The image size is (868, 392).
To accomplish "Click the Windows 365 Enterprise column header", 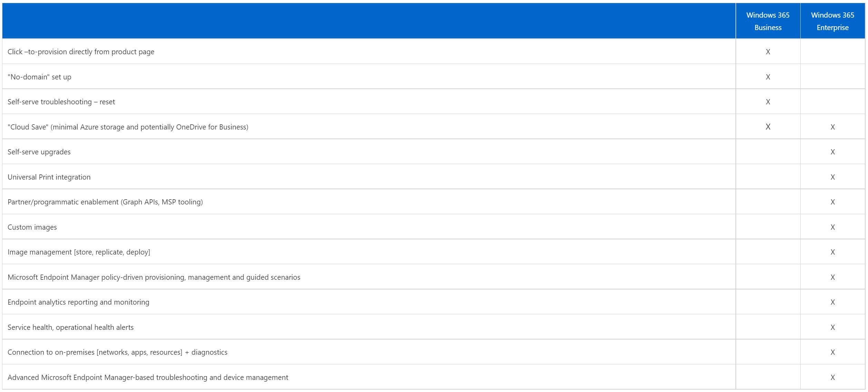I will (x=832, y=21).
